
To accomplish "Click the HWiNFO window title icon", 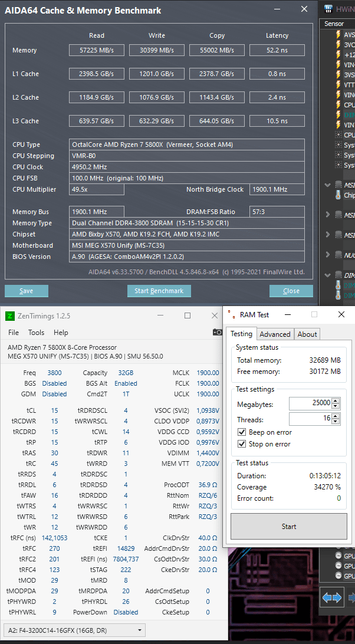I will 328,9.
